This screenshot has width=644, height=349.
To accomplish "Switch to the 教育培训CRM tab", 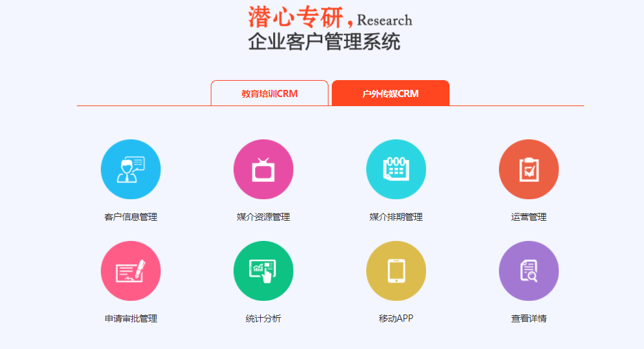I will 269,93.
